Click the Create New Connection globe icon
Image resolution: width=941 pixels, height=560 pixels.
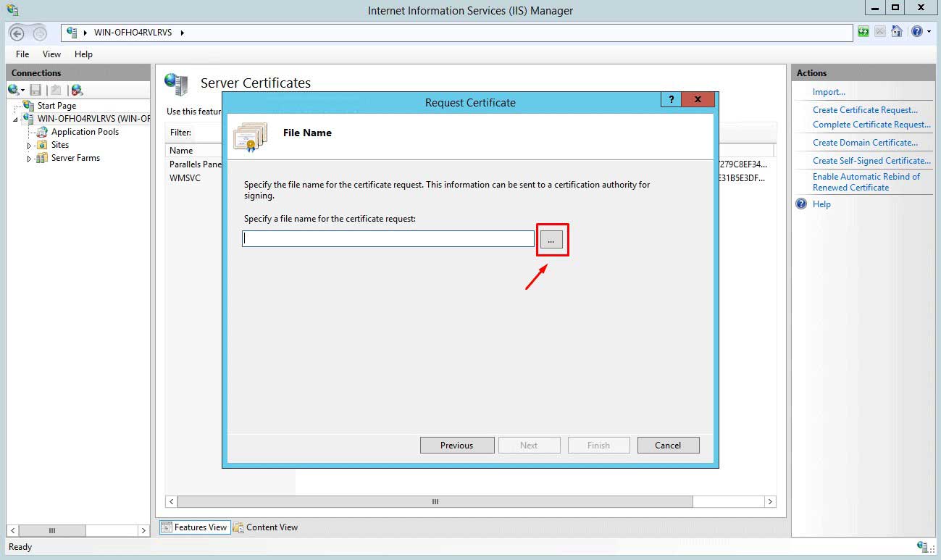[x=14, y=90]
